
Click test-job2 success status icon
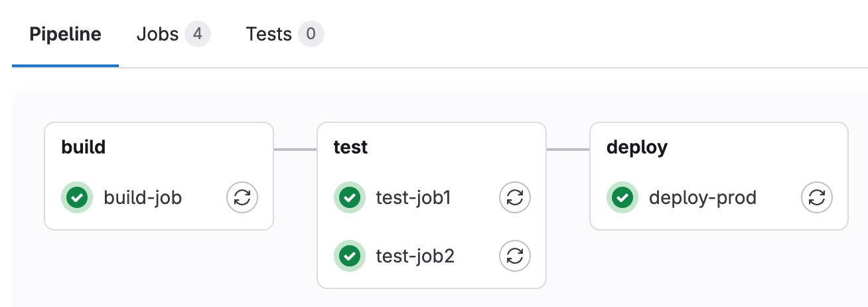pyautogui.click(x=350, y=256)
